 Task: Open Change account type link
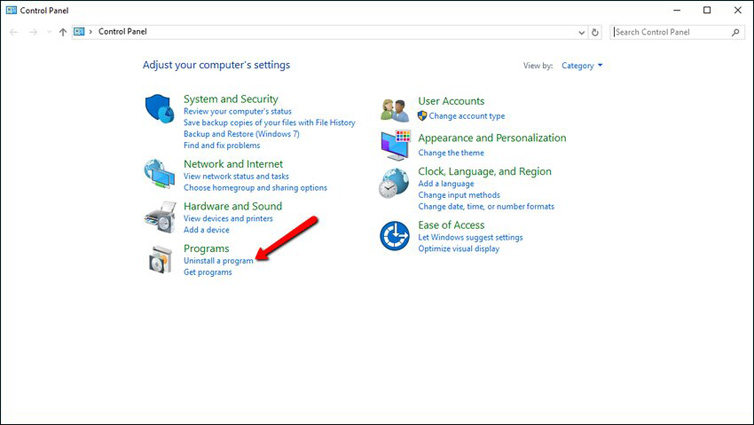coord(466,116)
